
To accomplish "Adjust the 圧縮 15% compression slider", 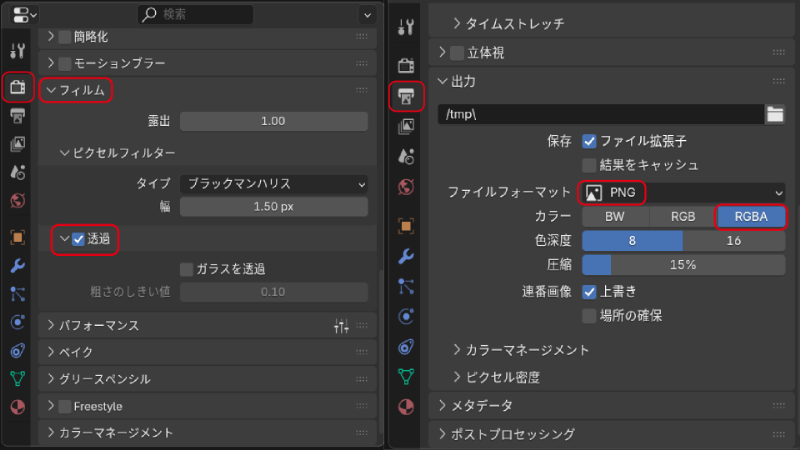I will (x=684, y=265).
